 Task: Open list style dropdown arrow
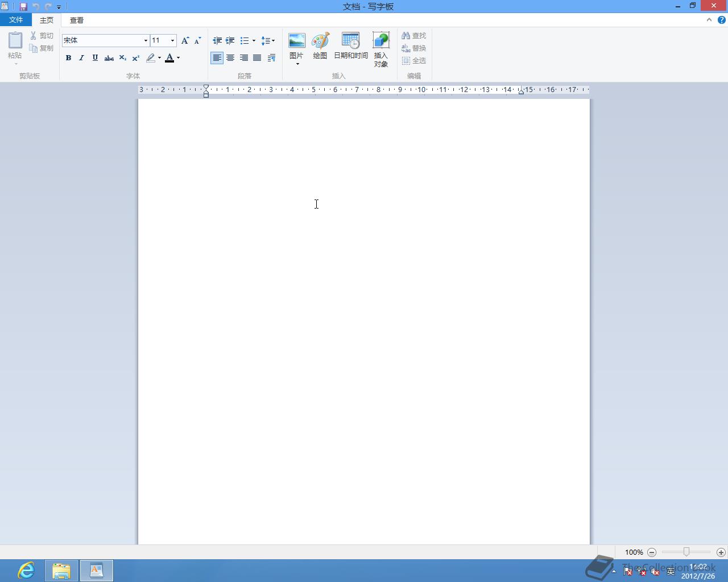pos(254,40)
